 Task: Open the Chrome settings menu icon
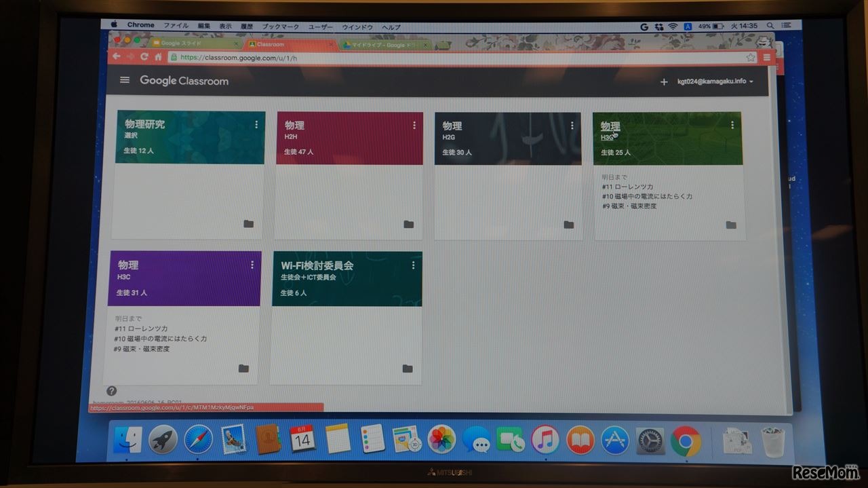coord(767,58)
